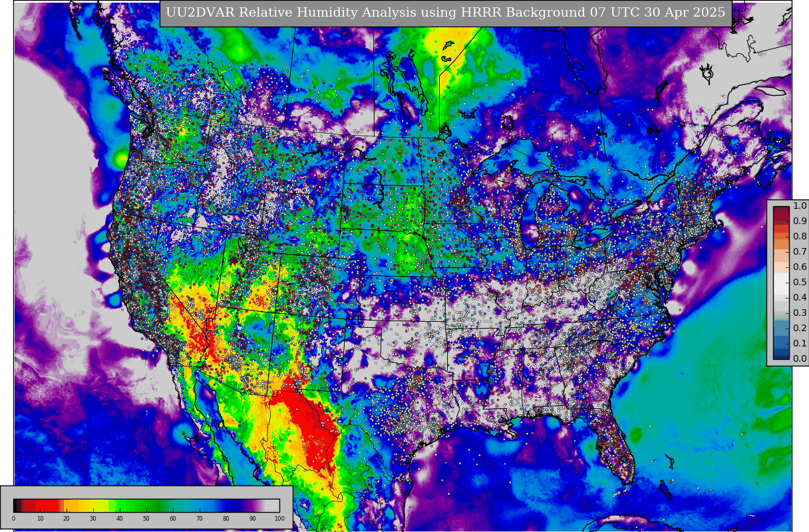This screenshot has width=809, height=532.
Task: Click the '40' label on humidity colorbar
Action: [120, 519]
